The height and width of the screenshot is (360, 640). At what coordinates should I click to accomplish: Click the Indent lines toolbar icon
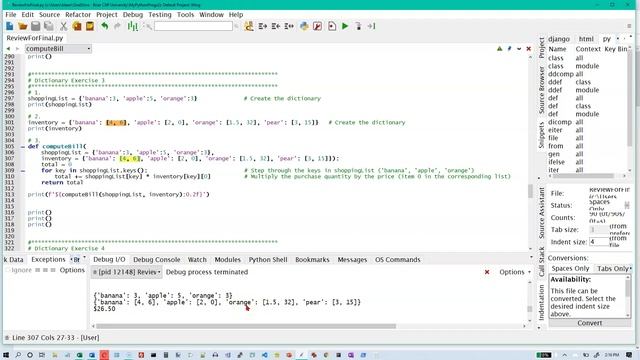[263, 26]
